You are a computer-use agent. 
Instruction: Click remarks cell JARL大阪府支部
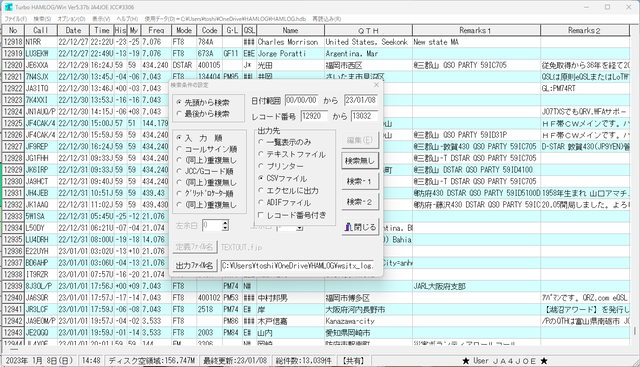[x=476, y=286]
